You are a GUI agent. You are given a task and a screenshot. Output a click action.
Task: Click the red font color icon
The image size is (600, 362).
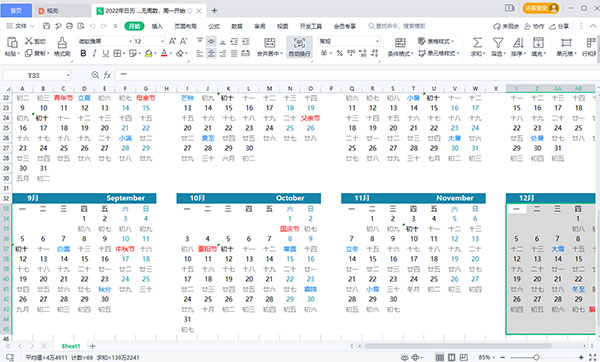click(164, 53)
